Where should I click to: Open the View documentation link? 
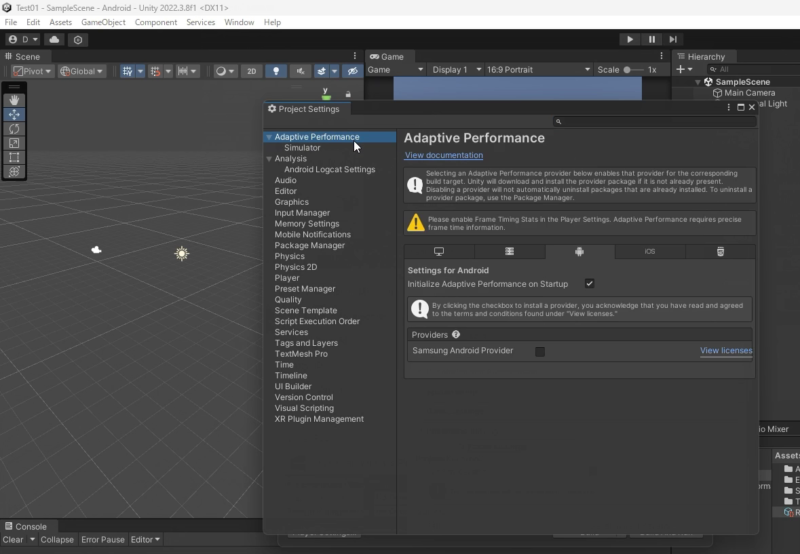pyautogui.click(x=443, y=156)
